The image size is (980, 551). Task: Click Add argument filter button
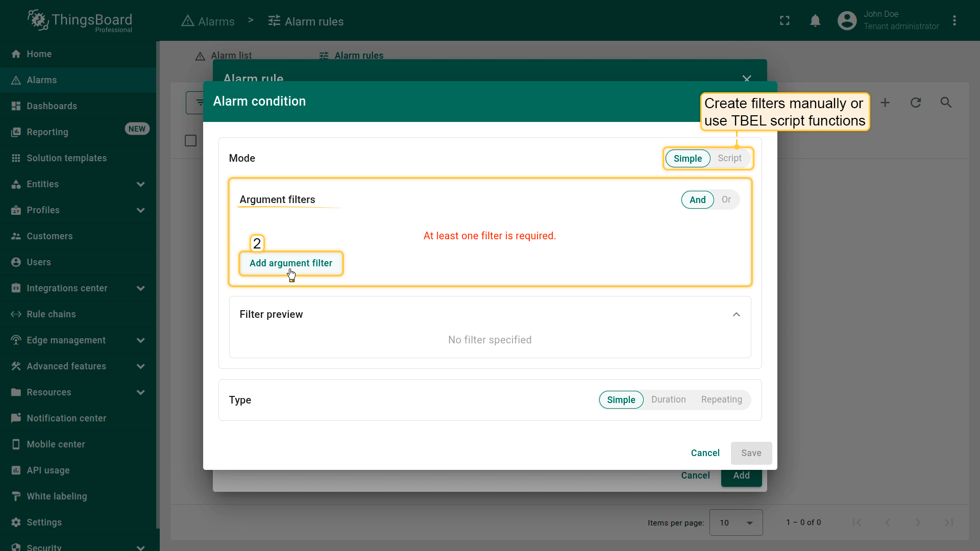tap(290, 263)
